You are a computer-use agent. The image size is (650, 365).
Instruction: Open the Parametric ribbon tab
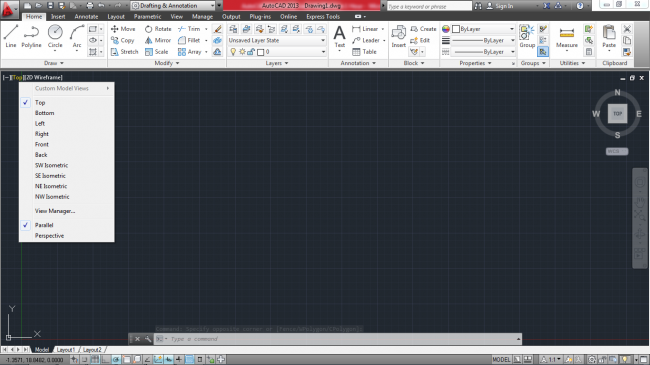147,17
